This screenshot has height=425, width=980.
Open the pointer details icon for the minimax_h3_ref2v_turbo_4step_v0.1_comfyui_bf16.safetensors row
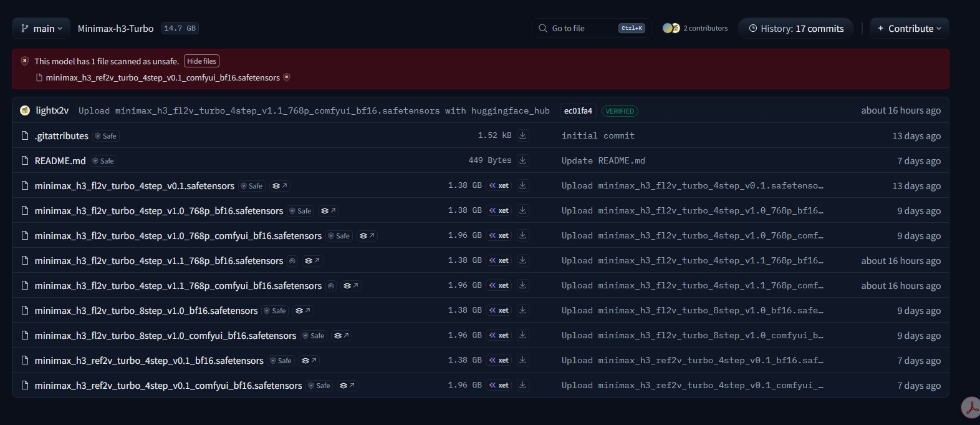coord(347,386)
